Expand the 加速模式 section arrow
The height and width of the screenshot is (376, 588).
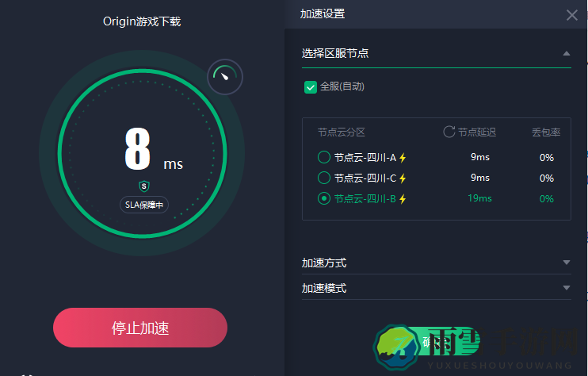pos(567,288)
